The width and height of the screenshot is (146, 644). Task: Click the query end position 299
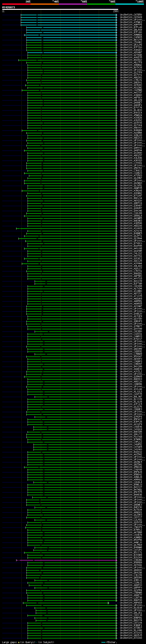click(x=115, y=11)
